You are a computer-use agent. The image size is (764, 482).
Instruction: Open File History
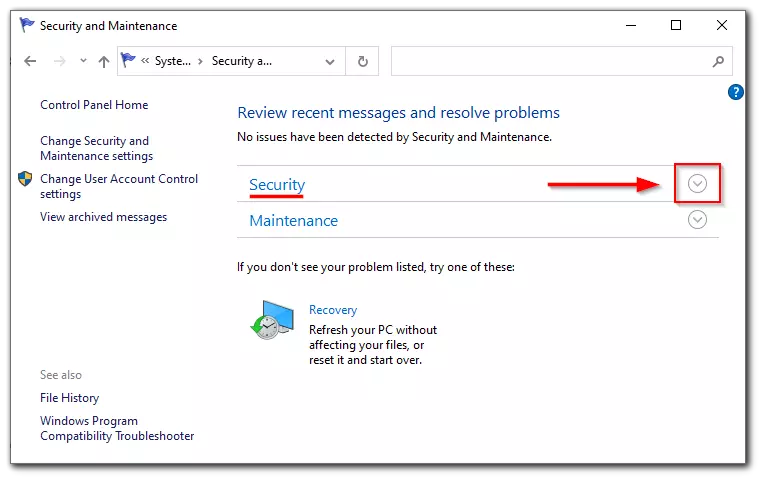69,398
